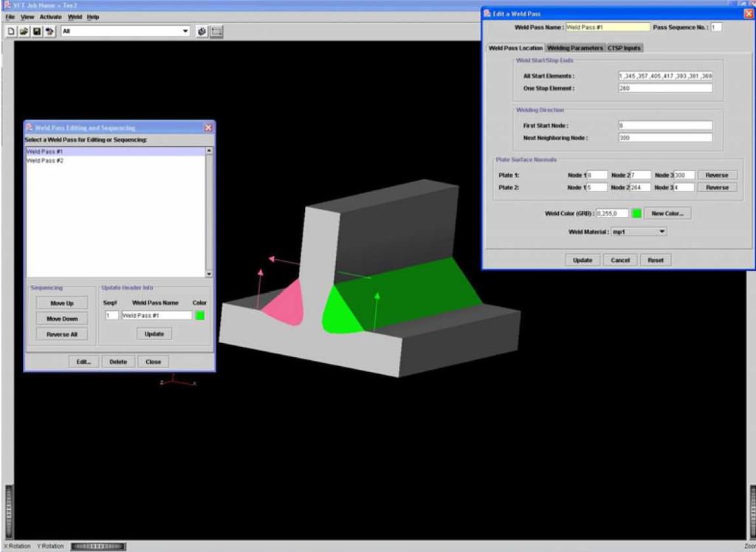Click Plate 1 Node 2 field
The width and height of the screenshot is (756, 552).
[x=640, y=175]
